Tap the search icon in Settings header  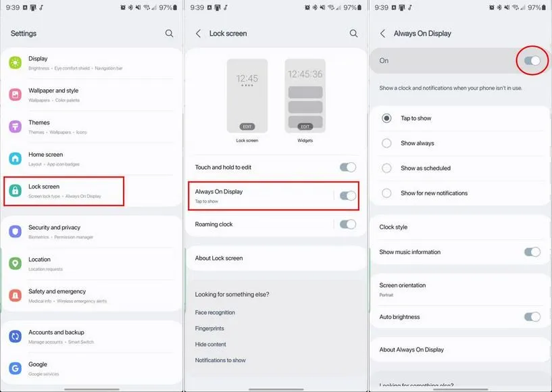(x=169, y=33)
